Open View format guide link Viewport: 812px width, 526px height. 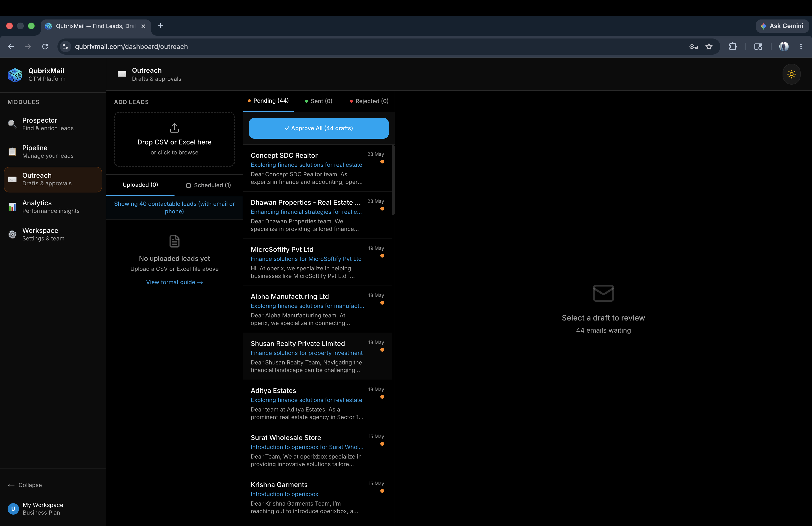pos(174,282)
